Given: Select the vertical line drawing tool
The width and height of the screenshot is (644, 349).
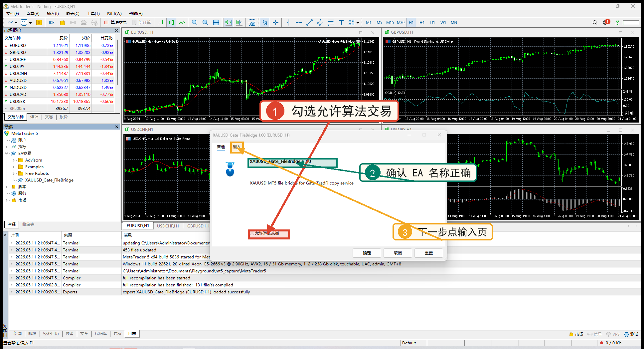Looking at the screenshot, I should (x=288, y=23).
